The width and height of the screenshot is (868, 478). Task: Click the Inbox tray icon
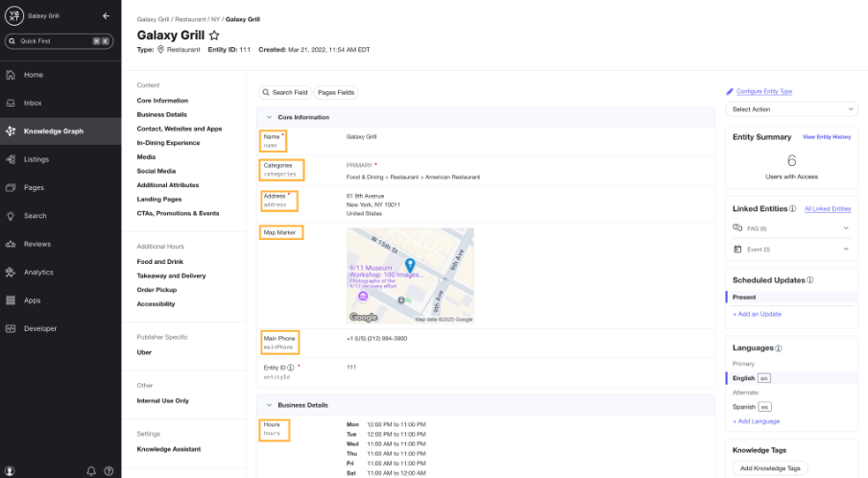click(11, 103)
